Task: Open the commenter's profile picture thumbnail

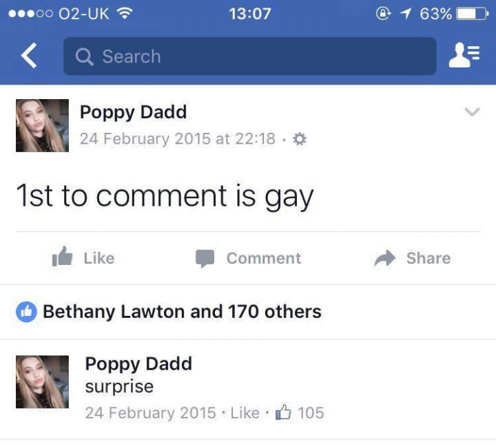Action: [x=42, y=382]
